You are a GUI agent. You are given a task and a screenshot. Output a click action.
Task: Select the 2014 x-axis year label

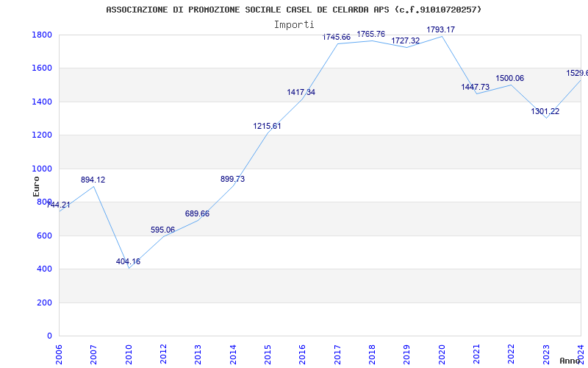pyautogui.click(x=233, y=354)
